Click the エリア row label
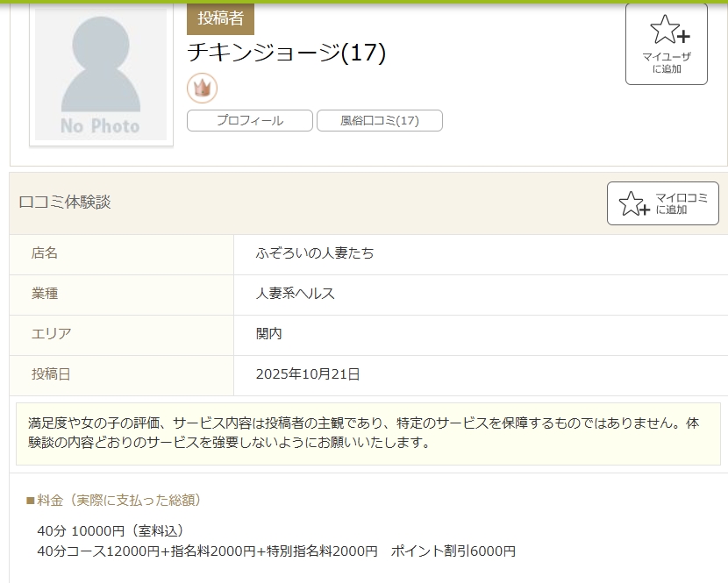This screenshot has height=583, width=728. (51, 334)
